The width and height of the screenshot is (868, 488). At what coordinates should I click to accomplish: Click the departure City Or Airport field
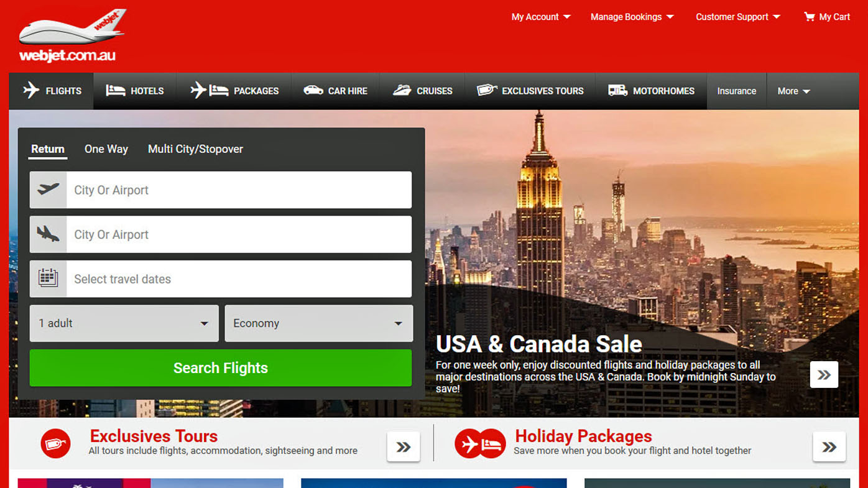221,190
